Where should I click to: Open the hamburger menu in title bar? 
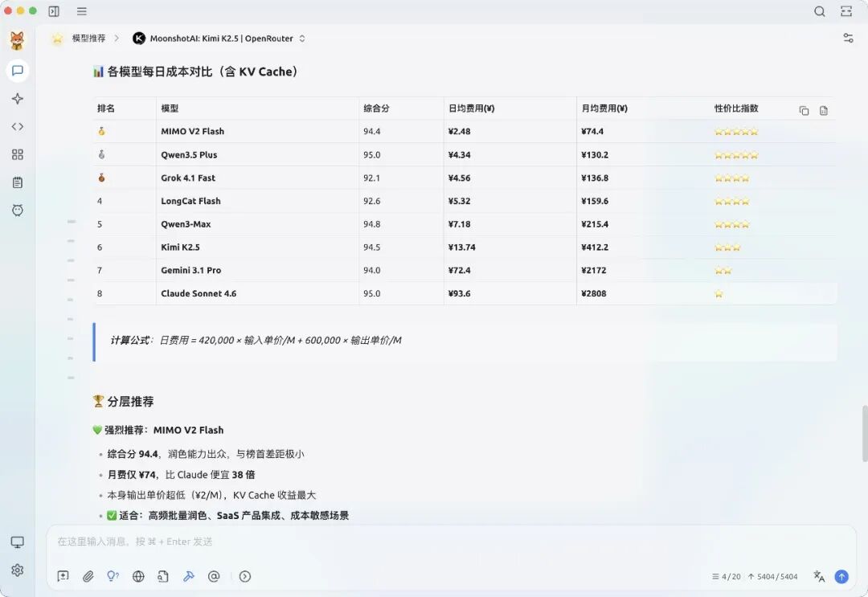(x=81, y=11)
